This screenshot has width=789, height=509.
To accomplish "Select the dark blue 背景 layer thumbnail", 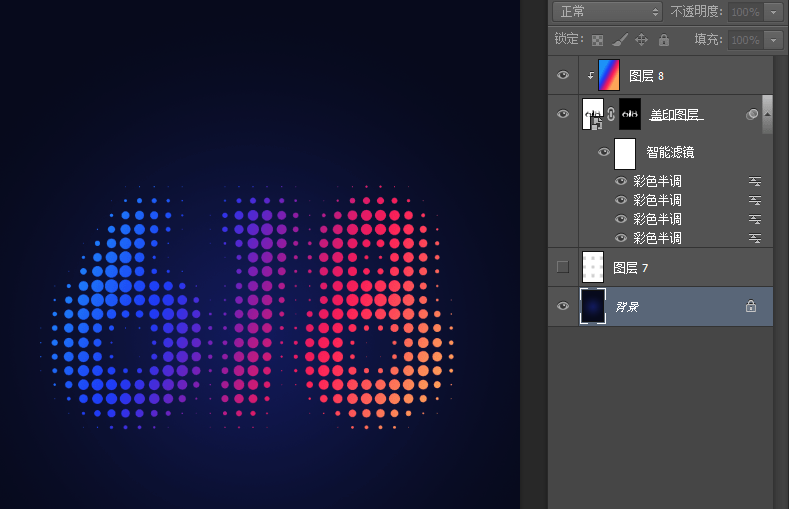I will pyautogui.click(x=593, y=306).
